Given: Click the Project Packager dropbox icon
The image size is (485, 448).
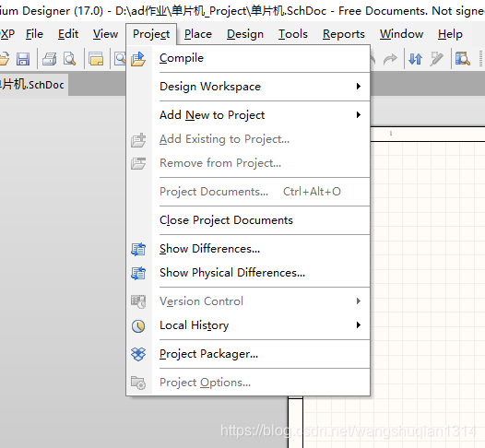Looking at the screenshot, I should [x=138, y=354].
